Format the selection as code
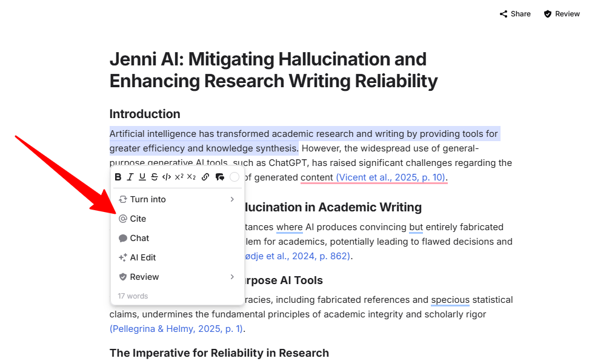Viewport: 592px width, 364px height. point(167,176)
